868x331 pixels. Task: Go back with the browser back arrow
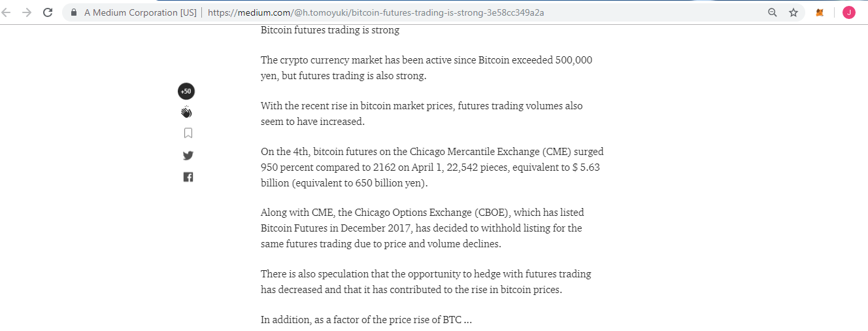pos(8,12)
